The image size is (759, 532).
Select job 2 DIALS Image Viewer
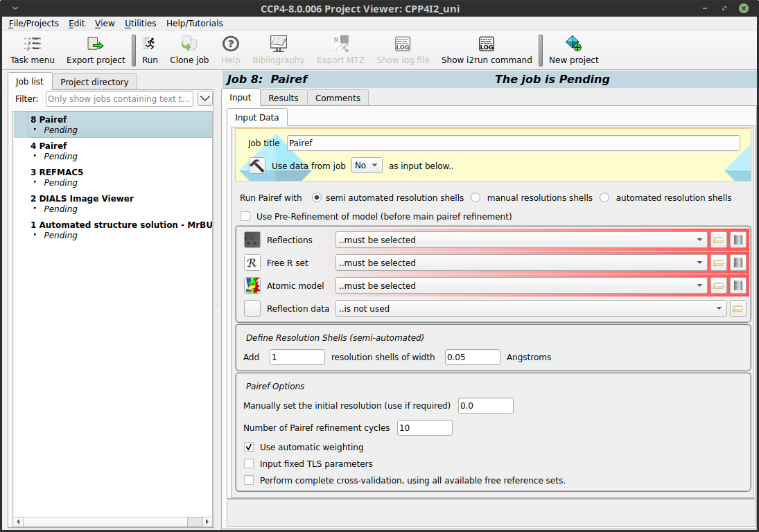113,204
